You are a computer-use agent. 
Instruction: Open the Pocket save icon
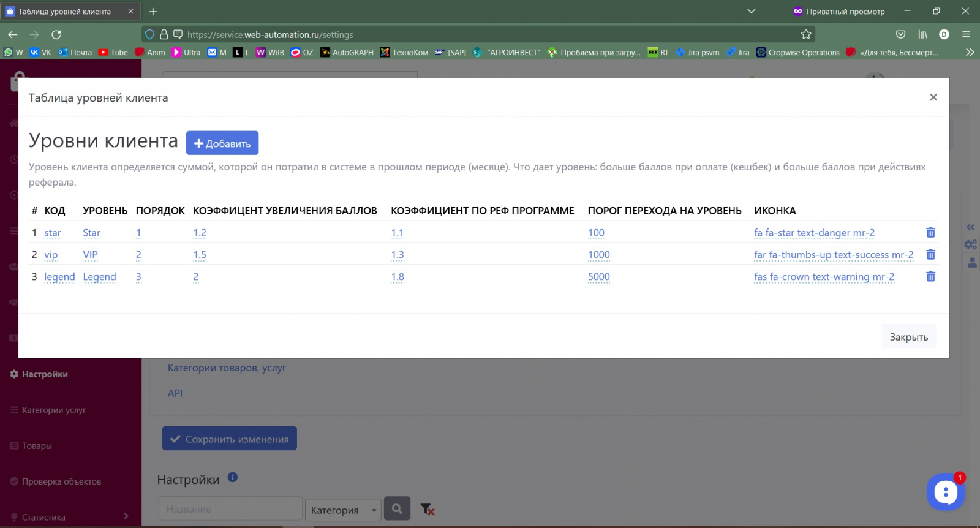(x=900, y=34)
